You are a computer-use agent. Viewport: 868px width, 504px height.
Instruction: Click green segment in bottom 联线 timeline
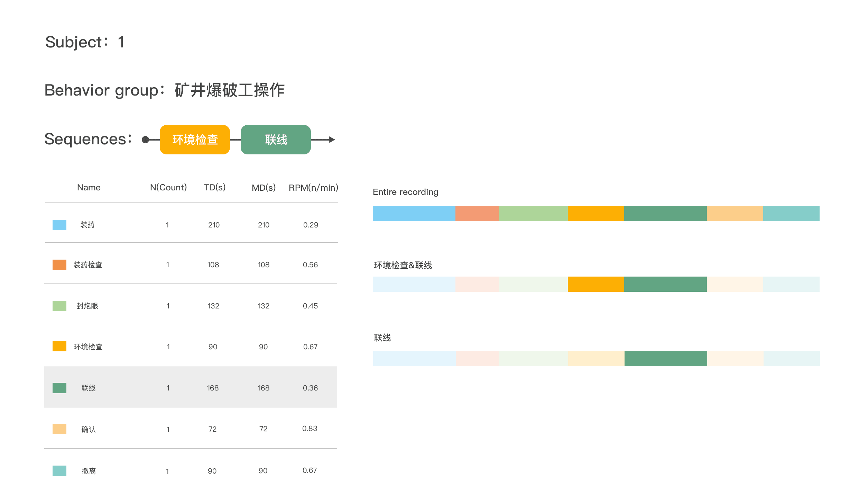pyautogui.click(x=666, y=359)
